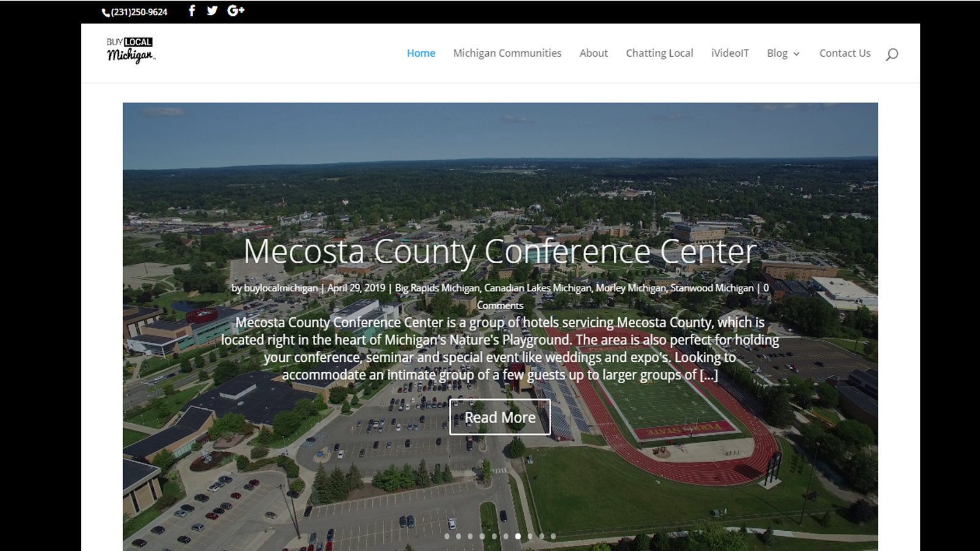Open the Canadian Lakes Michigan category
This screenshot has height=551, width=980.
[538, 288]
